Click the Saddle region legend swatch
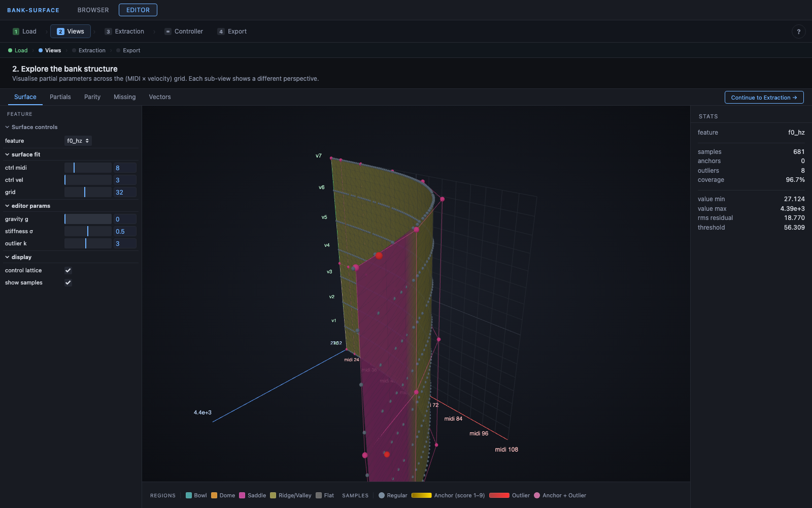812x508 pixels. pyautogui.click(x=242, y=495)
